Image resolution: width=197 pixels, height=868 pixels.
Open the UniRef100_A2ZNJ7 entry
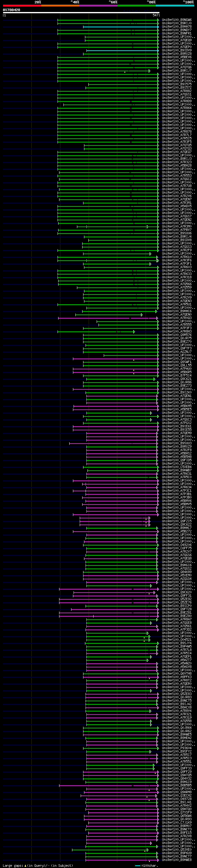tap(177, 352)
